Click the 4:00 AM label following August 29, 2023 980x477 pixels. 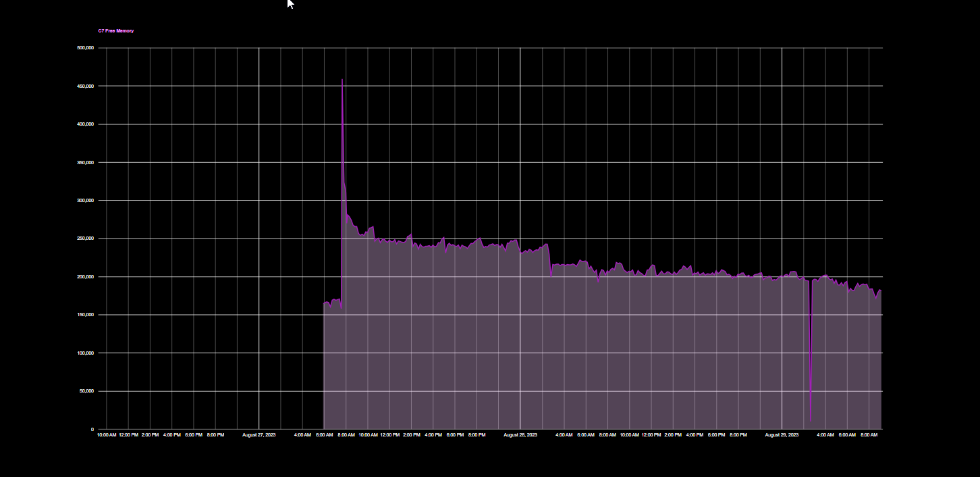pos(825,435)
